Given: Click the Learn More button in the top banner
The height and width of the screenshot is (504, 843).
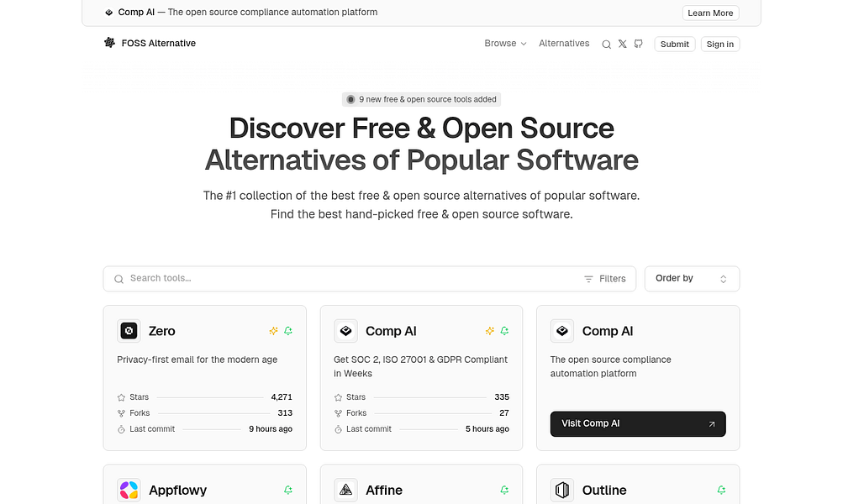Looking at the screenshot, I should point(709,13).
